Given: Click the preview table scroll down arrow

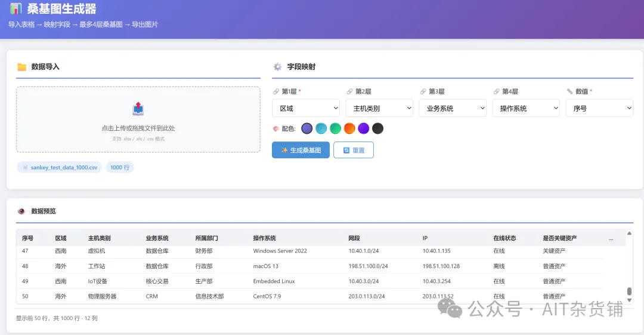Looking at the screenshot, I should (x=629, y=300).
